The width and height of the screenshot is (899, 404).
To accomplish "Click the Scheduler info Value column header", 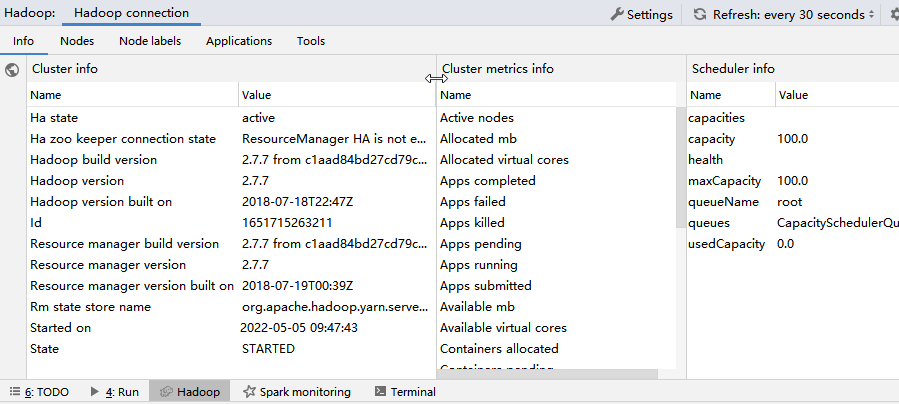I will (838, 95).
